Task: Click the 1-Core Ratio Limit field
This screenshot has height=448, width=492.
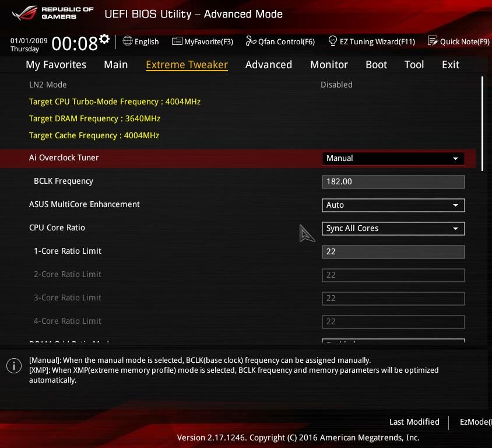Action: pos(393,252)
